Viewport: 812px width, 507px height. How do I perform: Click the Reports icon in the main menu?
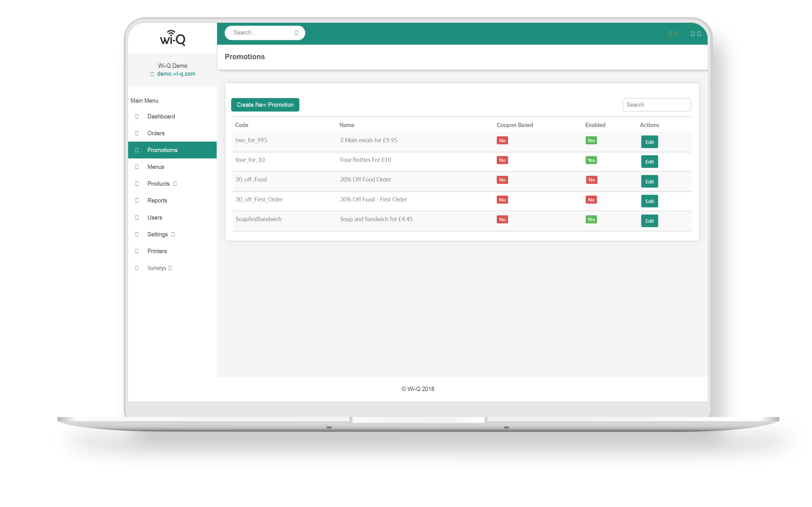pos(136,200)
